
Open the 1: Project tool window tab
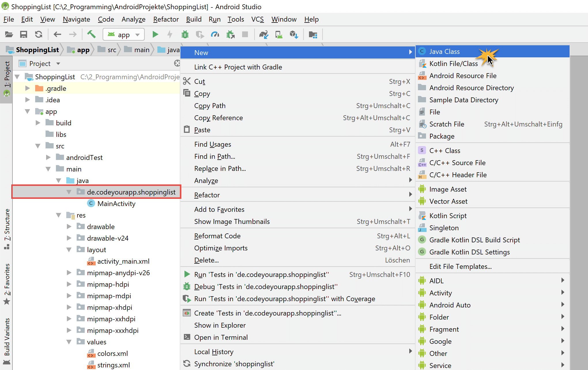click(x=6, y=79)
